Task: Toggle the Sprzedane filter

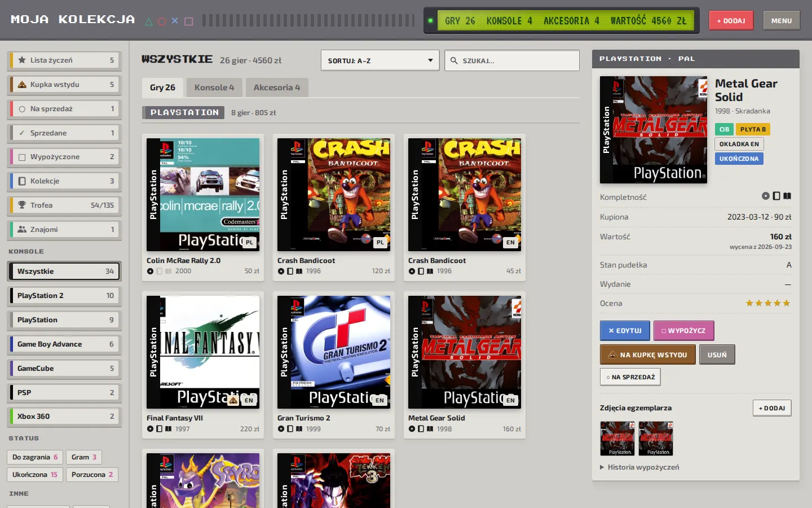Action: coord(64,133)
